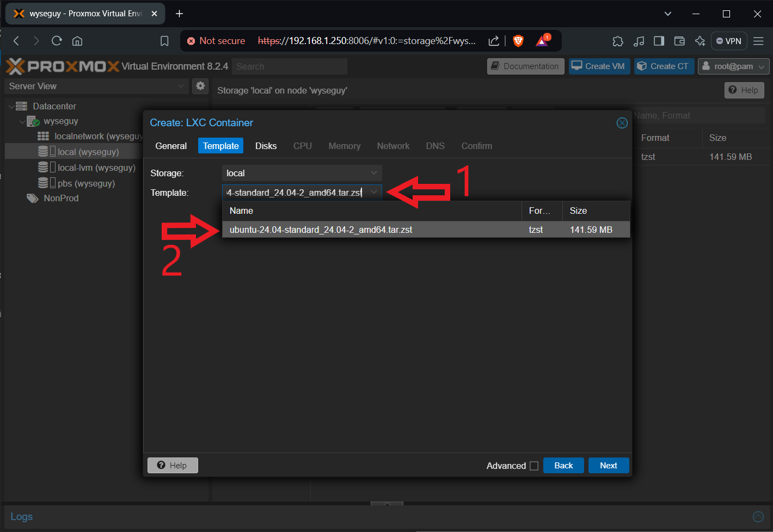Open Leo AI sparkle icon

pyautogui.click(x=700, y=41)
